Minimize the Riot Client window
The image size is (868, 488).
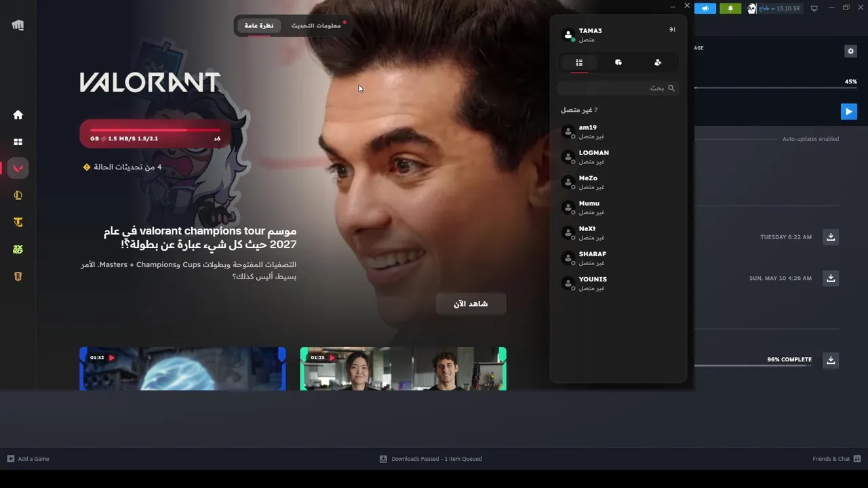(x=673, y=7)
